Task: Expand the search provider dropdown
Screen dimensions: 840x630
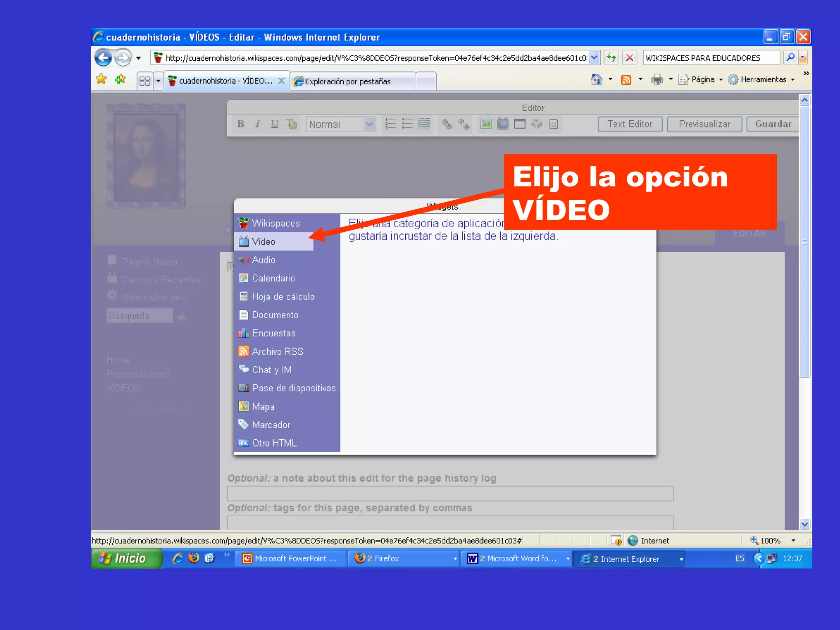Action: pos(803,58)
